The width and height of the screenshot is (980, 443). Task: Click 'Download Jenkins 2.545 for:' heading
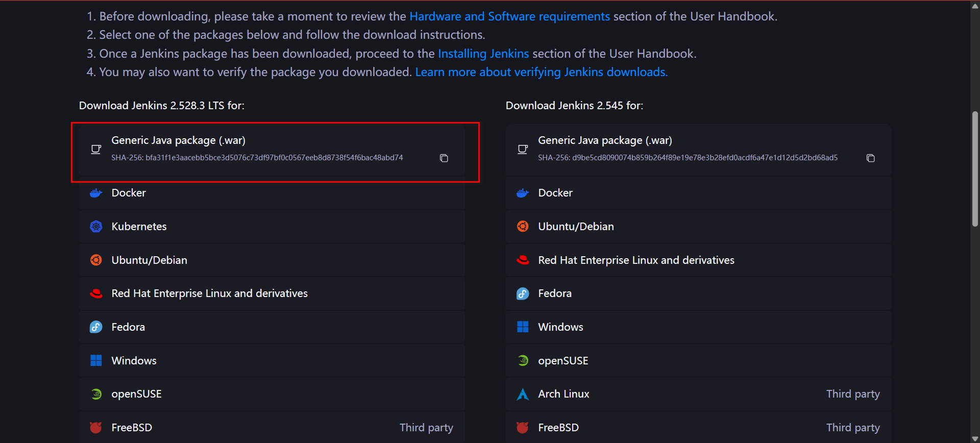575,106
